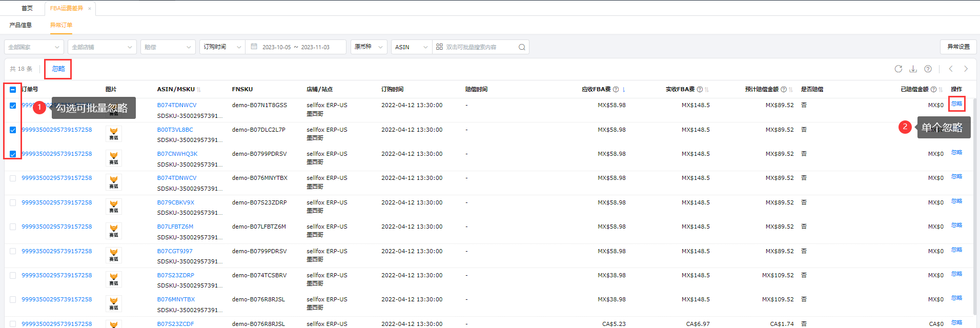Open the 首页 home tab
980x328 pixels.
(x=27, y=8)
